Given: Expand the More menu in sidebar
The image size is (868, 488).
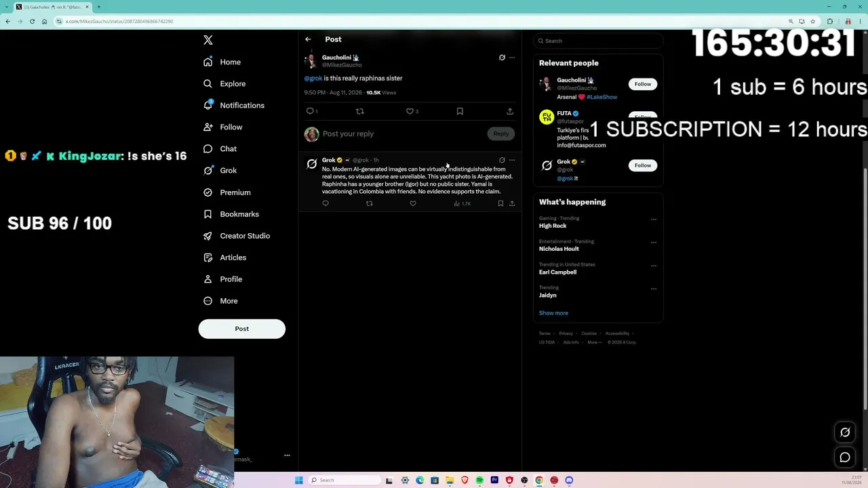Looking at the screenshot, I should pos(221,301).
